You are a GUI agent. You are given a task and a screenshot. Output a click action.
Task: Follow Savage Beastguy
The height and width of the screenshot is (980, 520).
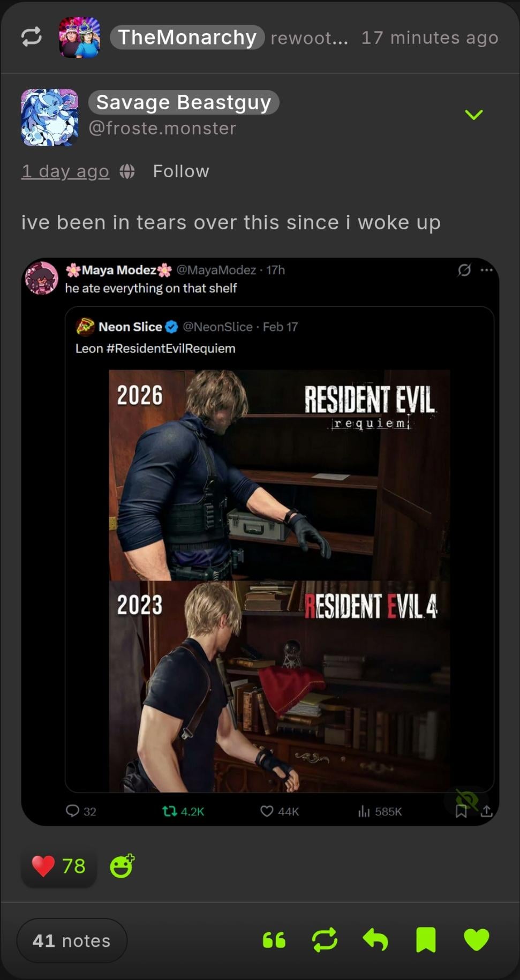pos(181,171)
